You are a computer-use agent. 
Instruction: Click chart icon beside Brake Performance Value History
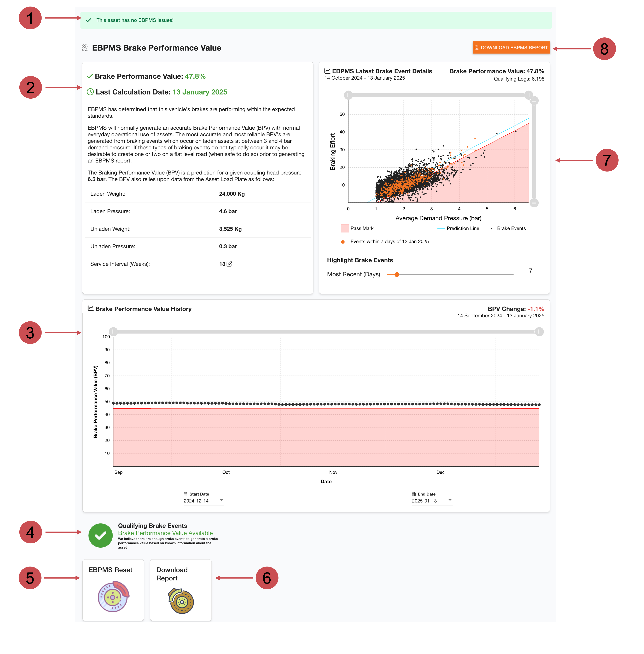click(x=90, y=308)
